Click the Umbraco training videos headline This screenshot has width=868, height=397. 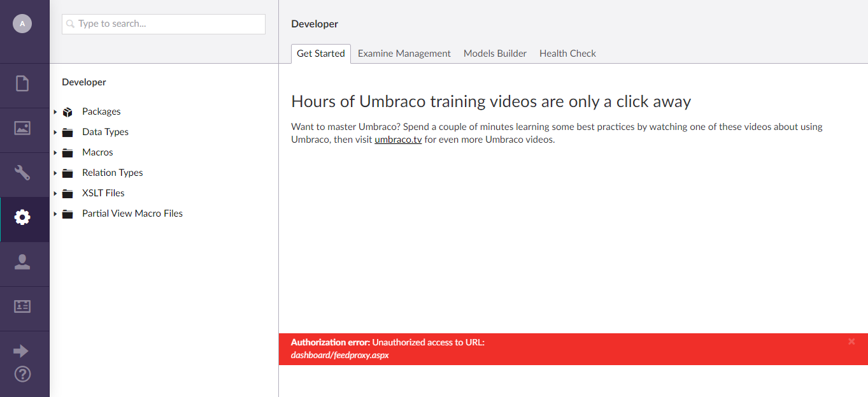click(491, 101)
